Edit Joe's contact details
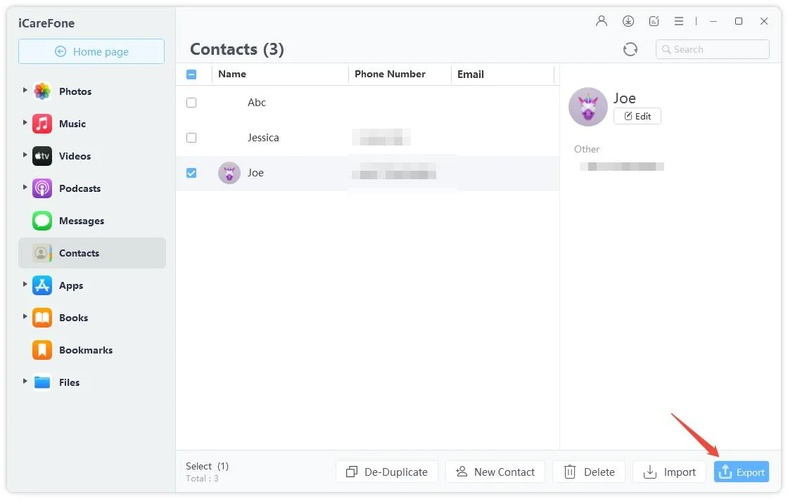The height and width of the screenshot is (499, 788). click(637, 116)
